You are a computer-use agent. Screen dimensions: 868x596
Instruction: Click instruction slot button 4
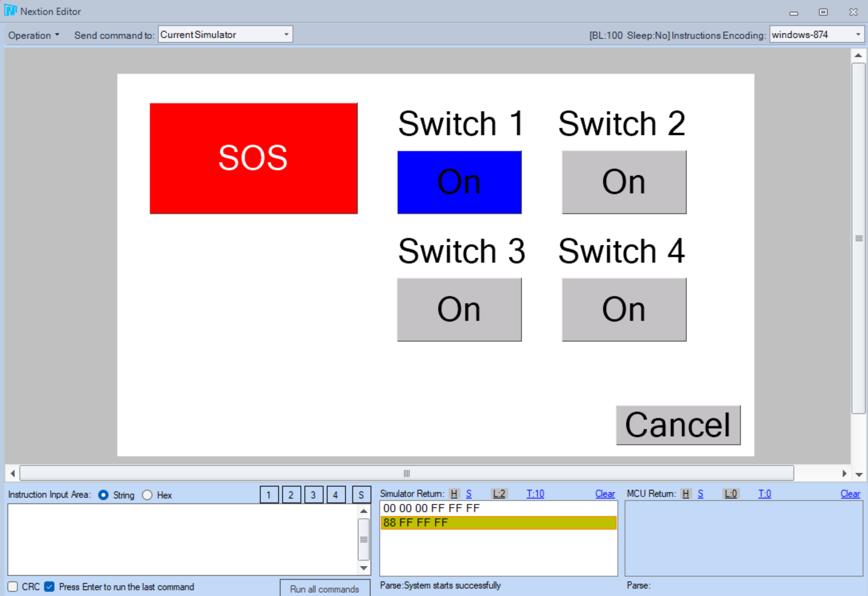click(336, 495)
